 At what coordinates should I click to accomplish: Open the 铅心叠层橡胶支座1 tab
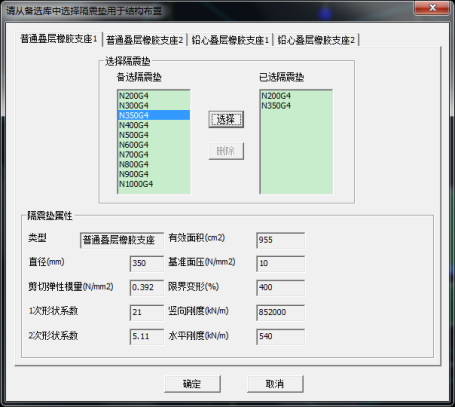[x=230, y=40]
